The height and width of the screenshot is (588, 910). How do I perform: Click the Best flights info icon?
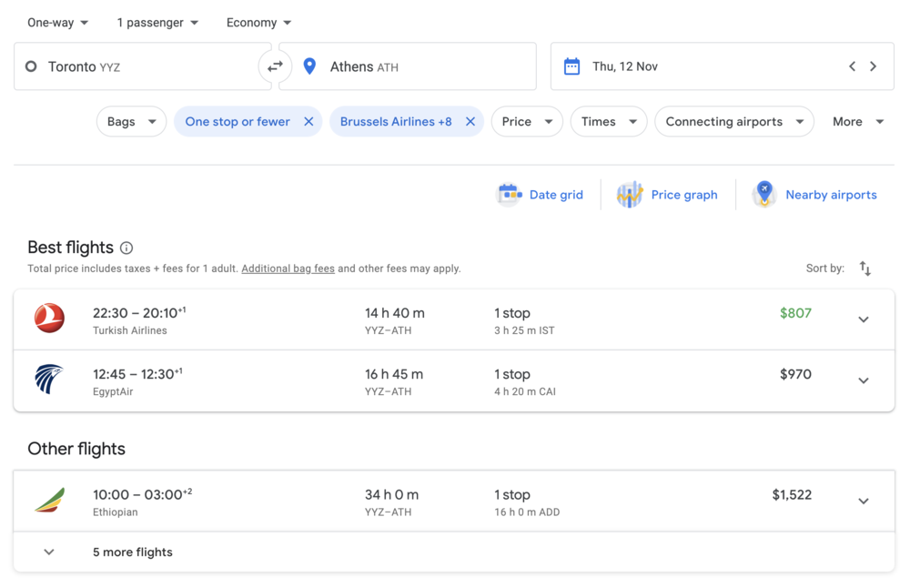click(x=126, y=248)
